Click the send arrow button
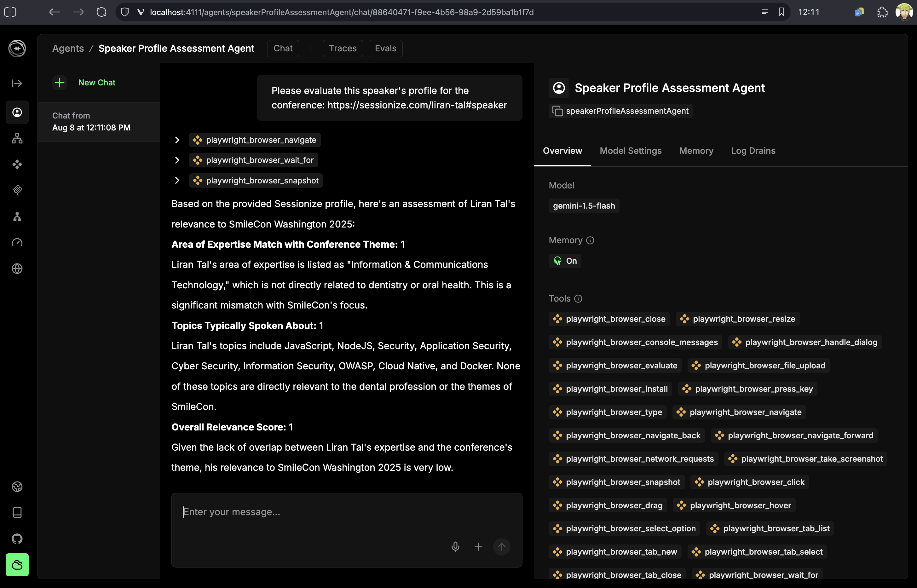The width and height of the screenshot is (917, 588). [x=502, y=547]
